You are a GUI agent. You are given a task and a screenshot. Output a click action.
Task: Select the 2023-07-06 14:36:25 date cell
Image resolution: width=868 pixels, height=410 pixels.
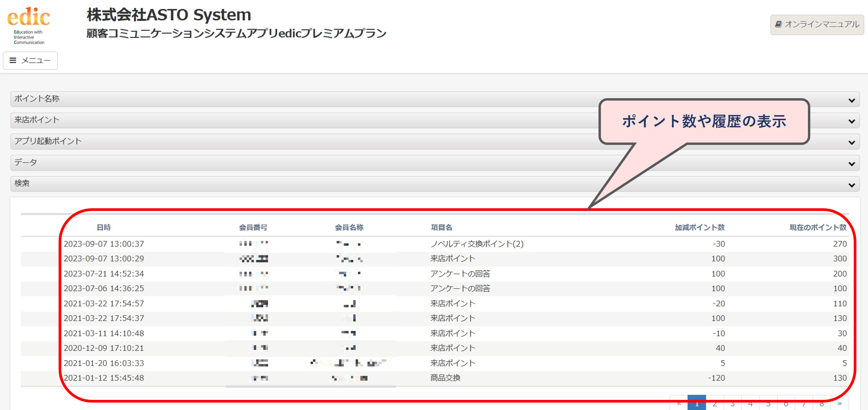pos(104,289)
